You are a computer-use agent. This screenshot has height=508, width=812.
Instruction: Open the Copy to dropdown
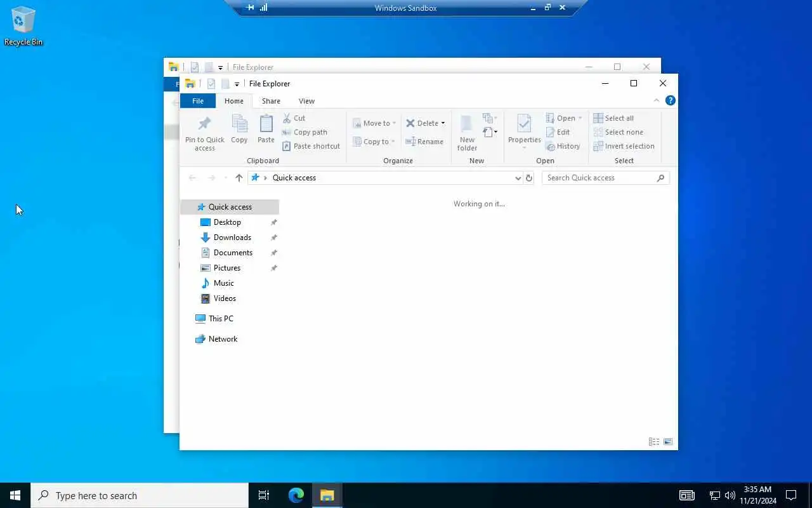(374, 142)
